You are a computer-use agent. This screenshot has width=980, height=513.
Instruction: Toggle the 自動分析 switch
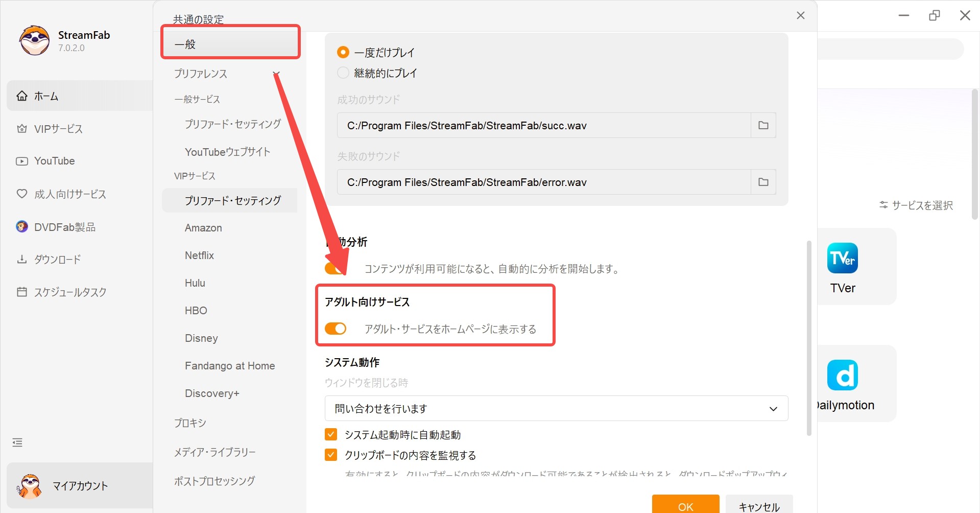(x=335, y=268)
